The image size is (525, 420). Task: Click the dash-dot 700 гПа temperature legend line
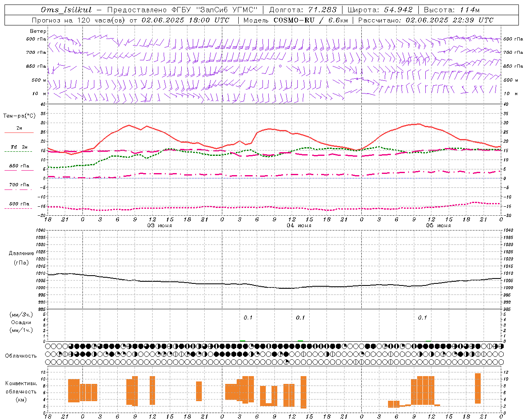click(19, 189)
